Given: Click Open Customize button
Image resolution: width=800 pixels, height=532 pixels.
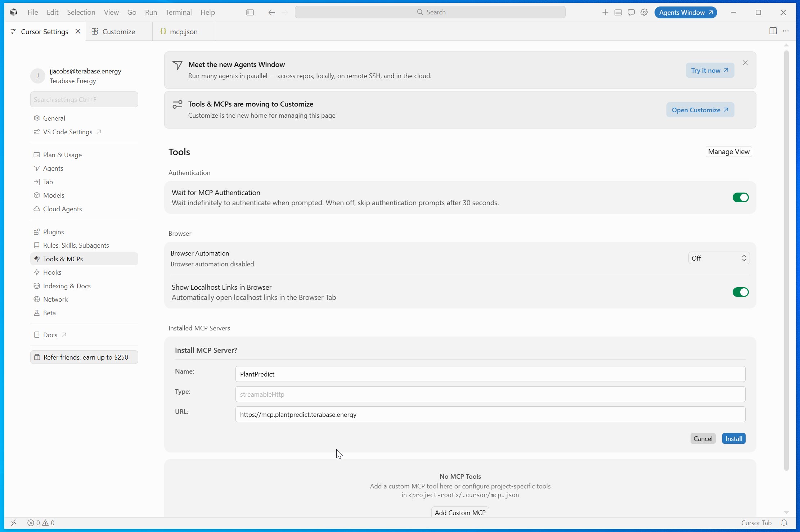Looking at the screenshot, I should coord(700,110).
